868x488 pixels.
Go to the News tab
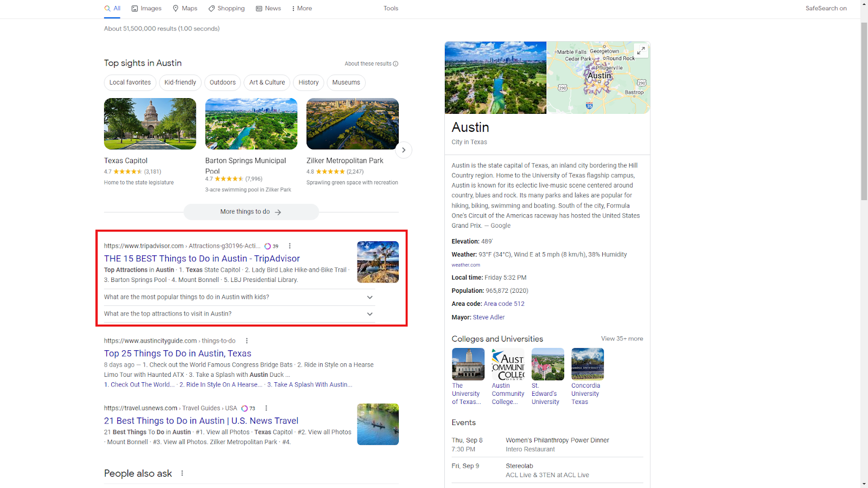tap(269, 8)
